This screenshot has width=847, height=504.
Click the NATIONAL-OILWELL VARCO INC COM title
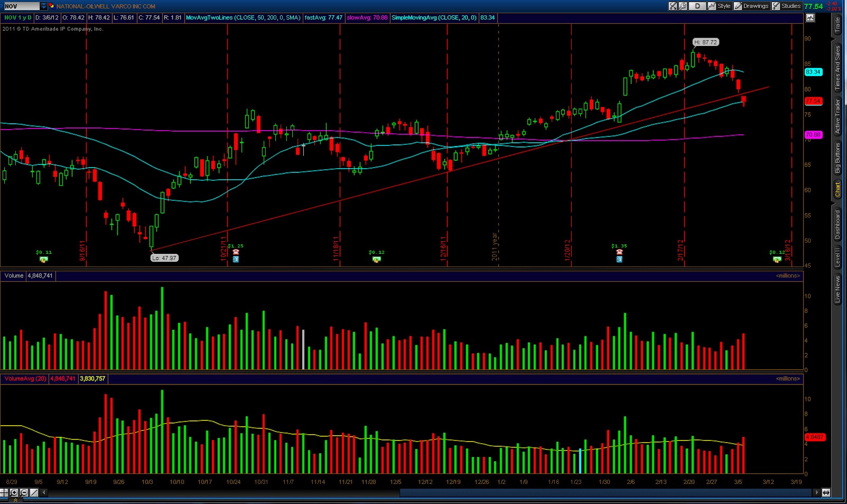click(106, 6)
